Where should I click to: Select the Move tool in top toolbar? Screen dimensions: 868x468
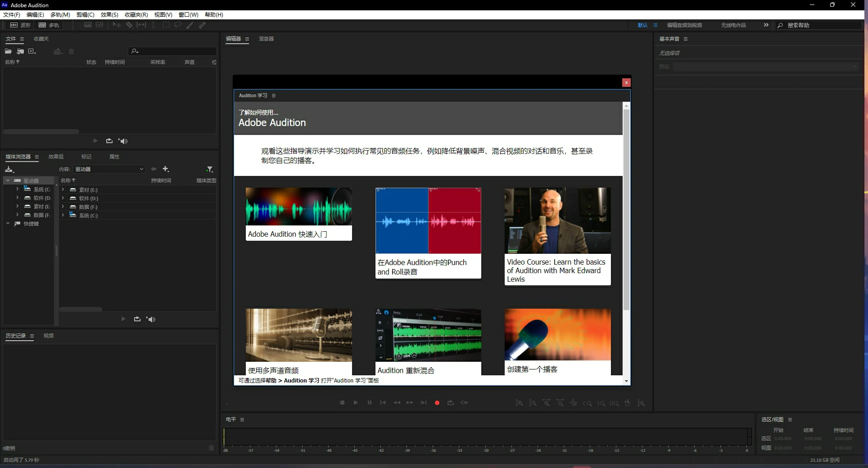[x=117, y=25]
